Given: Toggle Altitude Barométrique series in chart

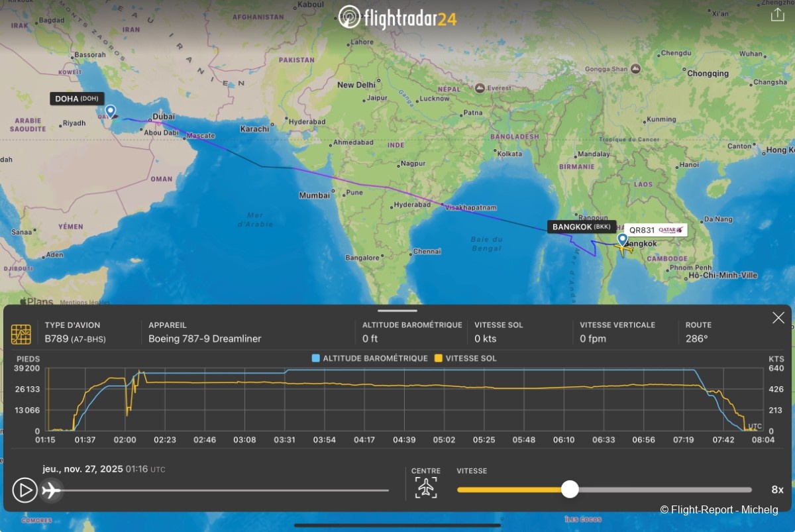Looking at the screenshot, I should (370, 358).
